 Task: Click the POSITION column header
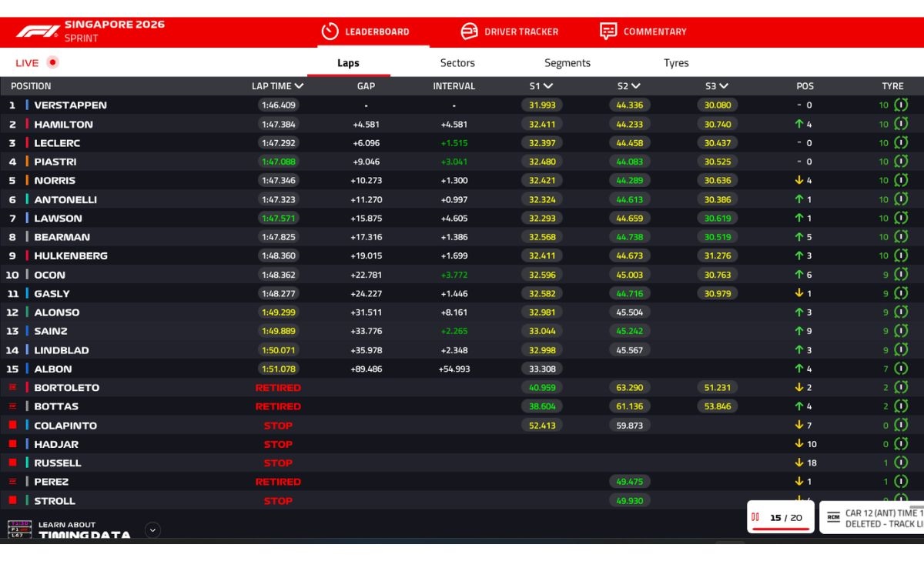point(31,86)
